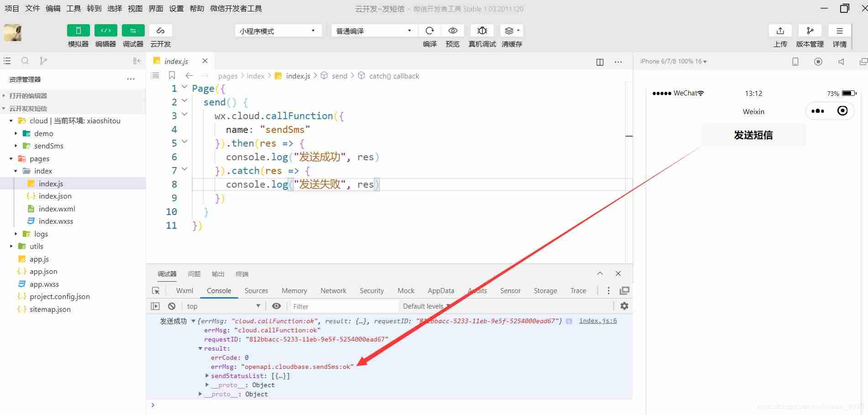Expand the demo cloud function folder
The image size is (868, 415).
[x=16, y=133]
